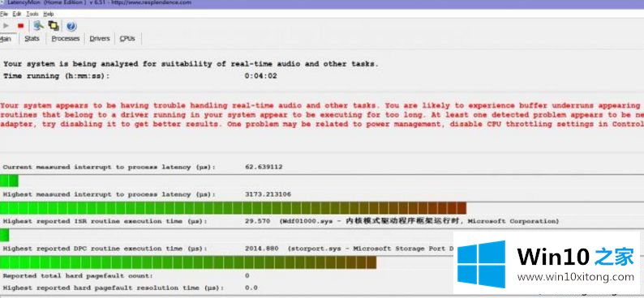This screenshot has height=298, width=644.
Task: Click the LatencyMon window title bar
Action: (322, 4)
